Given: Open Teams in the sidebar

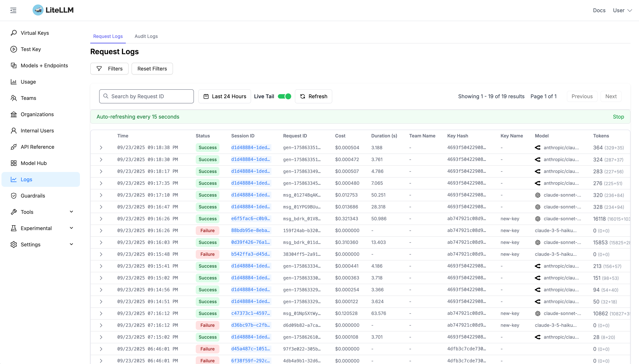Looking at the screenshot, I should click(28, 98).
